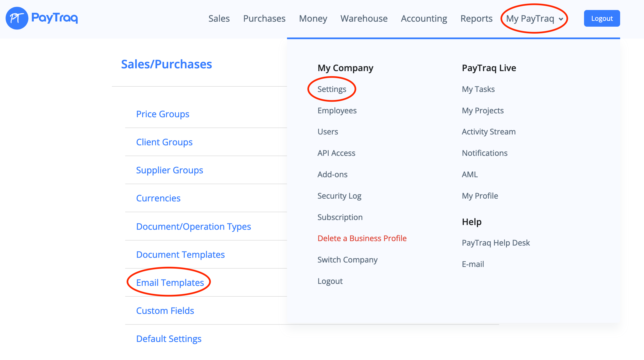Choose Users from My Company
Viewport: 644px width, 360px height.
click(x=328, y=132)
